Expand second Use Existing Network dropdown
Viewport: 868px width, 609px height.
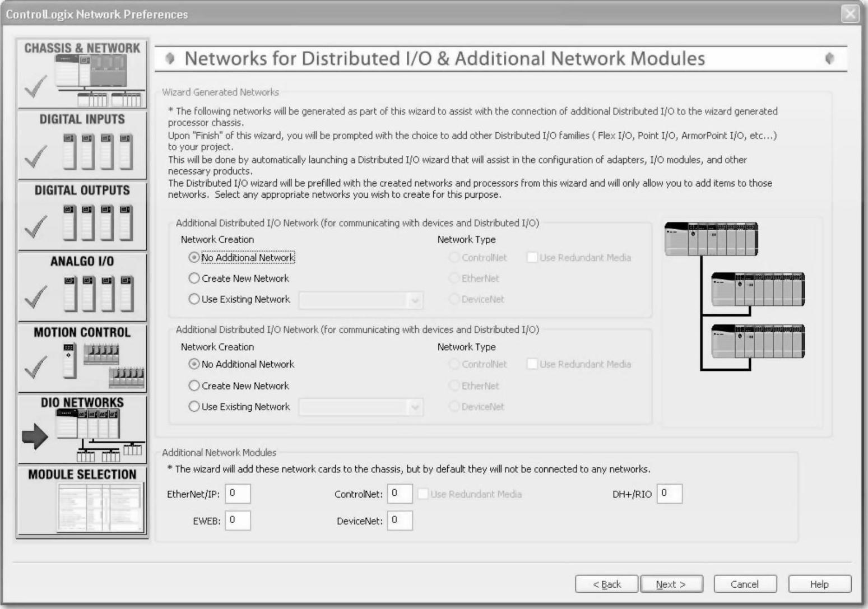pyautogui.click(x=415, y=407)
